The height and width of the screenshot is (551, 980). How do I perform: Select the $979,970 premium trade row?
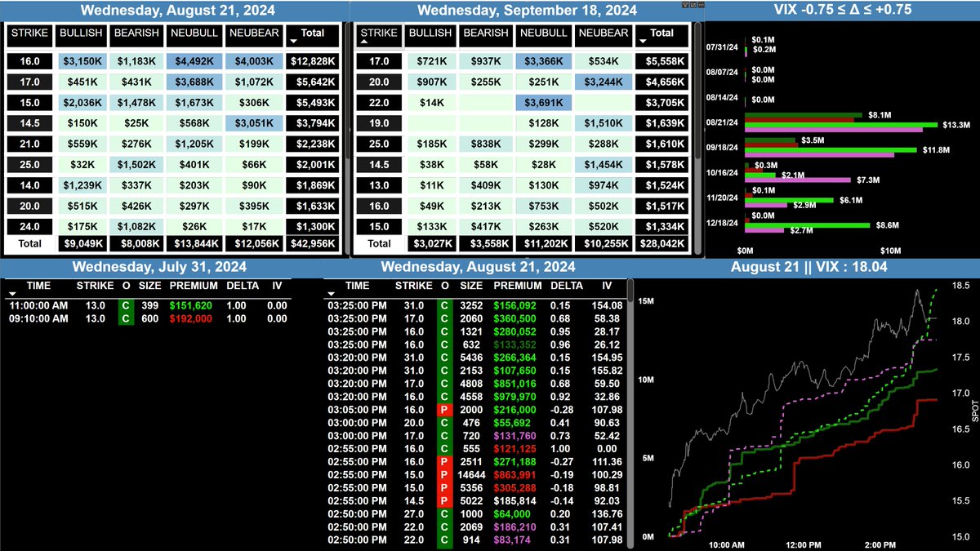click(474, 397)
